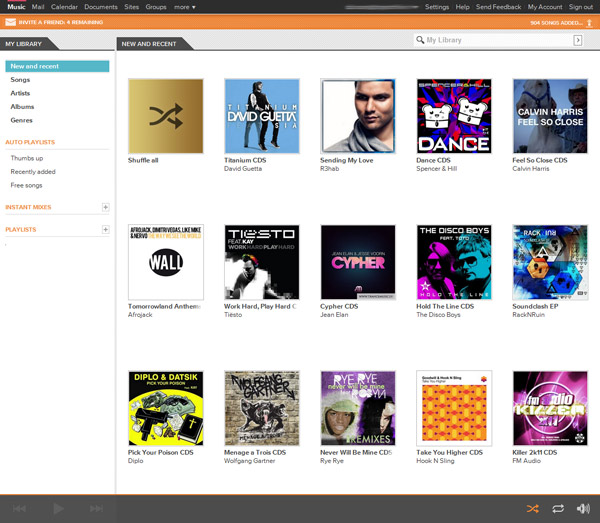The width and height of the screenshot is (600, 523).
Task: Click the Shuffle all tile
Action: tap(166, 116)
